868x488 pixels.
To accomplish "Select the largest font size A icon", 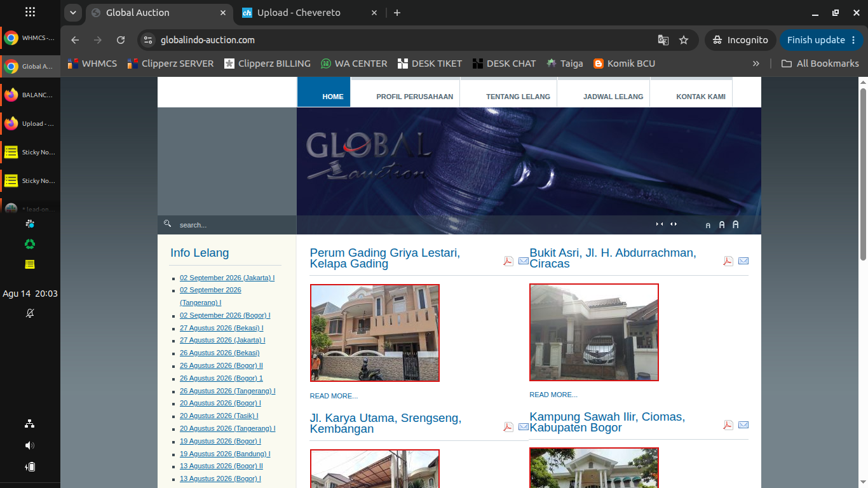I will 736,224.
